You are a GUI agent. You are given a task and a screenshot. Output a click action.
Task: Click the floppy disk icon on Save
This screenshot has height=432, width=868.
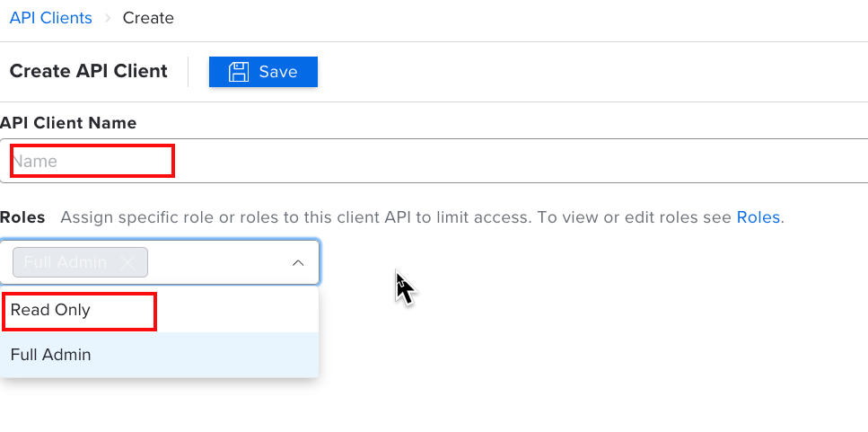pyautogui.click(x=238, y=72)
